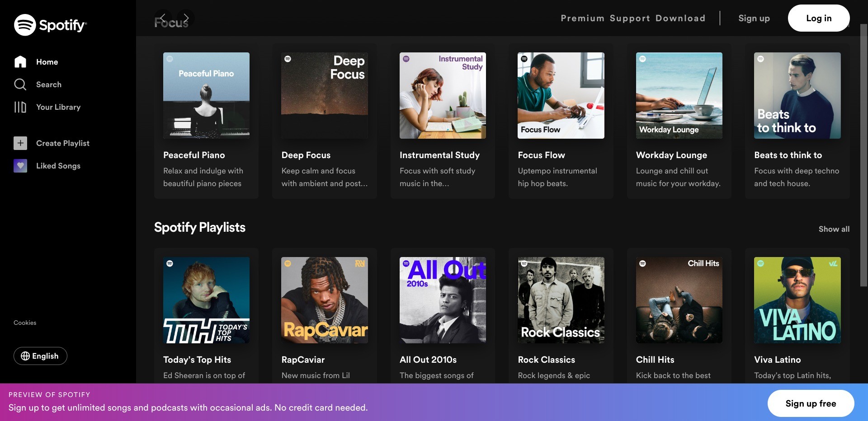Click the Workday Lounge title
This screenshot has height=421, width=868.
coord(671,155)
